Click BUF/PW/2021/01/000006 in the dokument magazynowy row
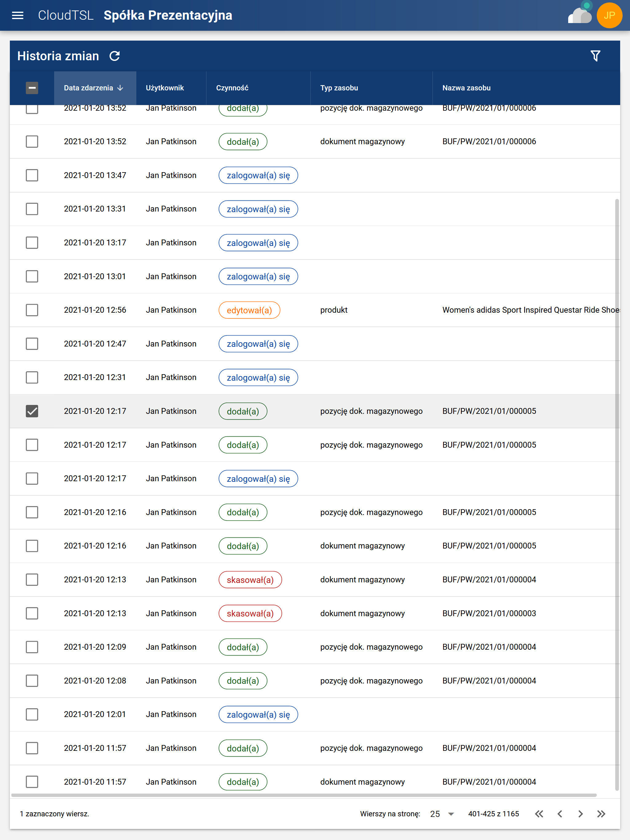This screenshot has height=840, width=630. [x=489, y=142]
